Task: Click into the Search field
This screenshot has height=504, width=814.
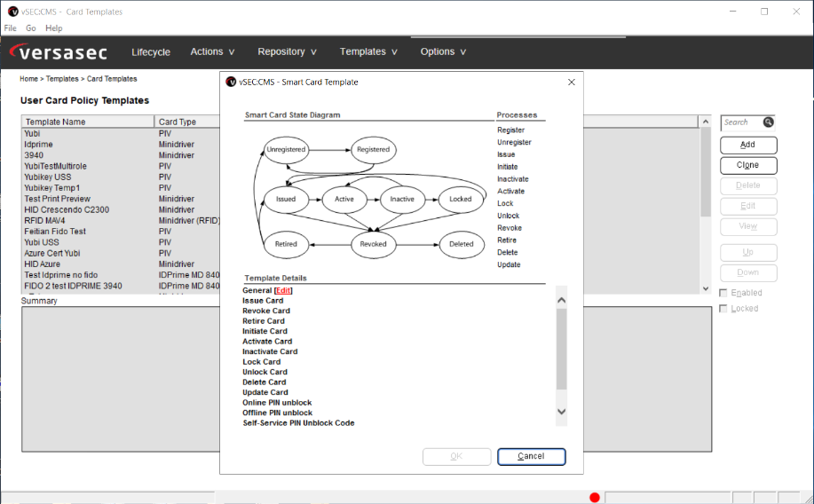Action: pyautogui.click(x=742, y=122)
